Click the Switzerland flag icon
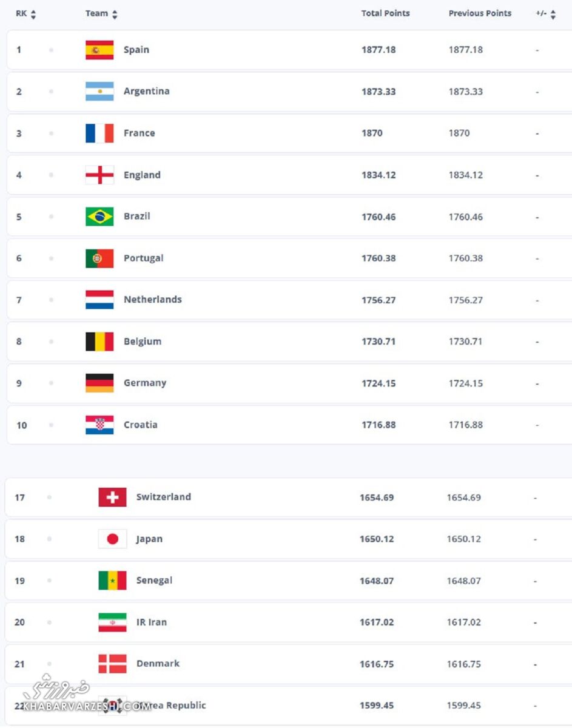Screen dimensions: 572x728 (112, 497)
